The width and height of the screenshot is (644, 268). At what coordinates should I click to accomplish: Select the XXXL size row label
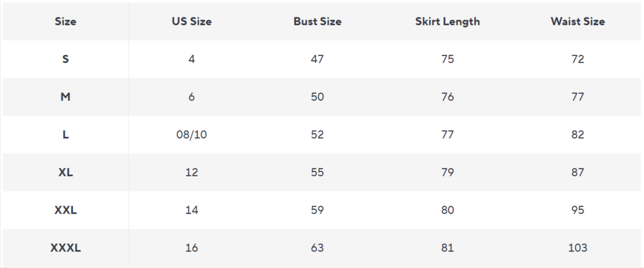click(65, 248)
